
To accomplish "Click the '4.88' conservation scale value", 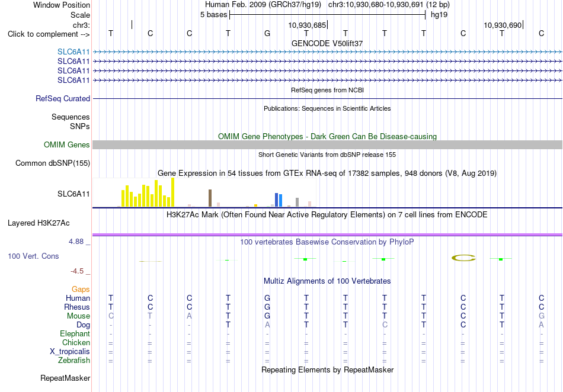I will (x=76, y=242).
